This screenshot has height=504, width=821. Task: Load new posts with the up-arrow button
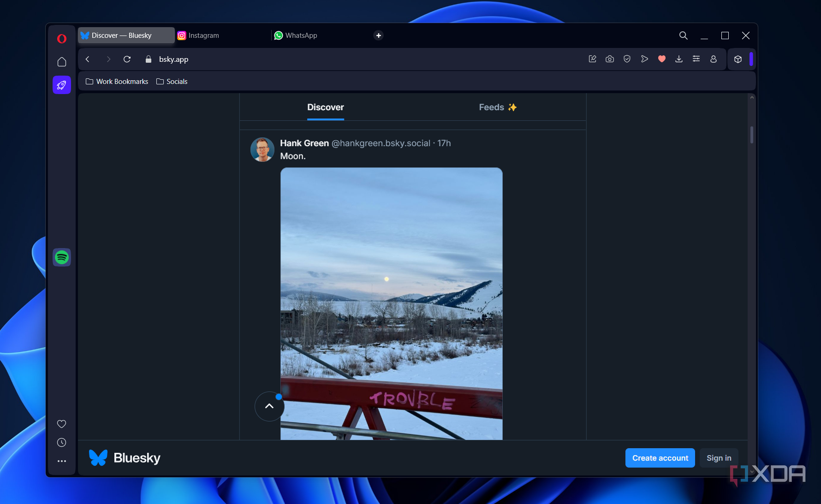[269, 406]
